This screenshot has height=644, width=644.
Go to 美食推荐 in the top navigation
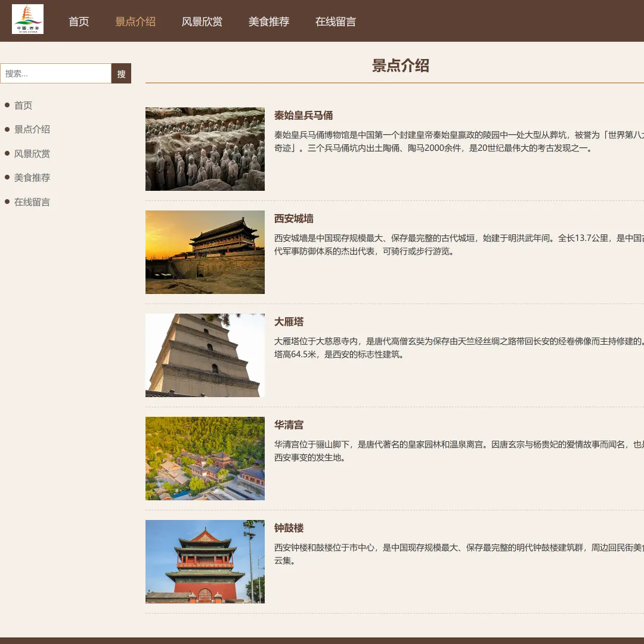[x=268, y=22]
